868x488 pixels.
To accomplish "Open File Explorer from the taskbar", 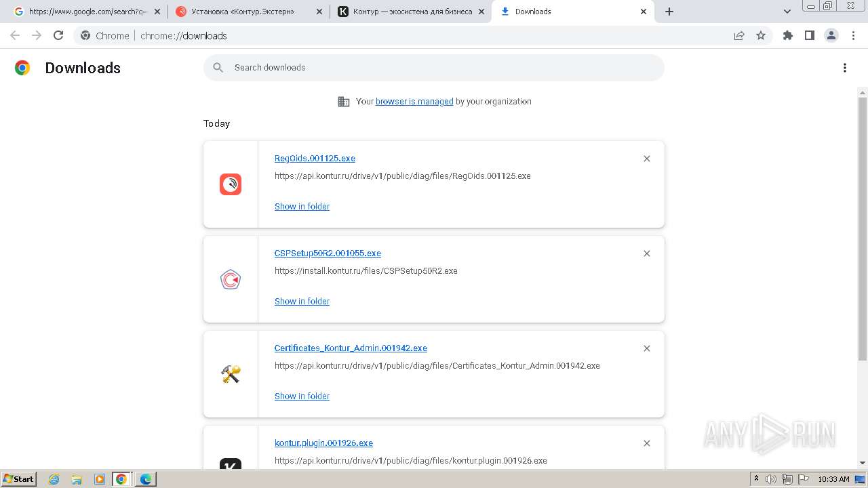I will click(77, 479).
